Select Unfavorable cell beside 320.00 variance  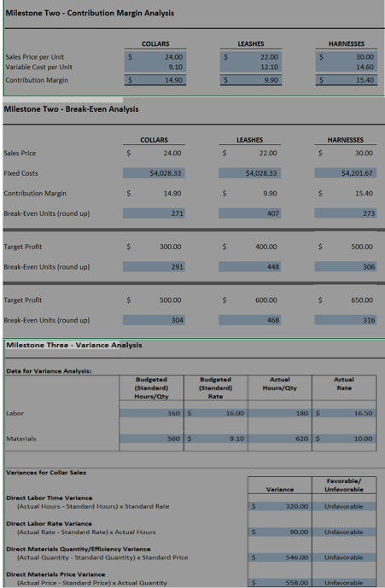344,506
